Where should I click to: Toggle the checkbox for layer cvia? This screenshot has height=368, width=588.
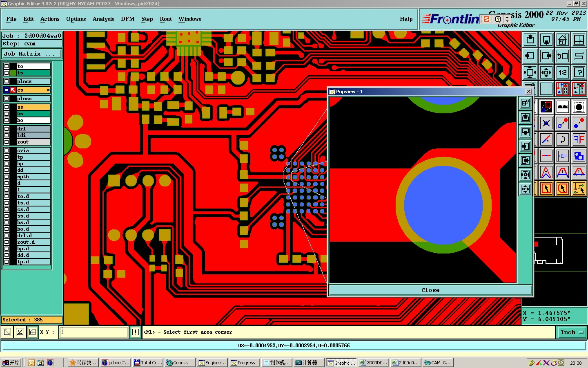tap(7, 150)
